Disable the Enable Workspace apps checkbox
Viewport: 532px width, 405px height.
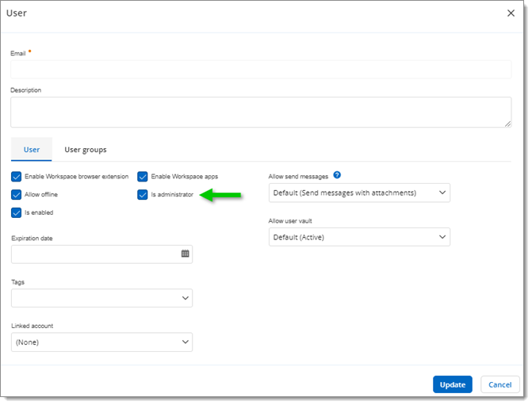point(143,176)
